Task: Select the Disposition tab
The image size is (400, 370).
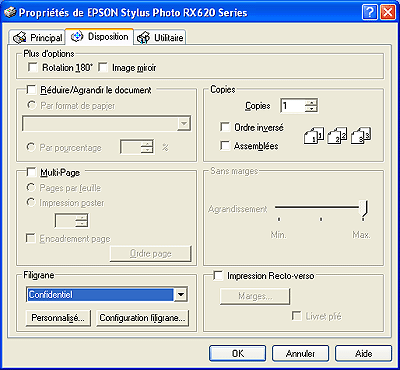Action: [99, 36]
